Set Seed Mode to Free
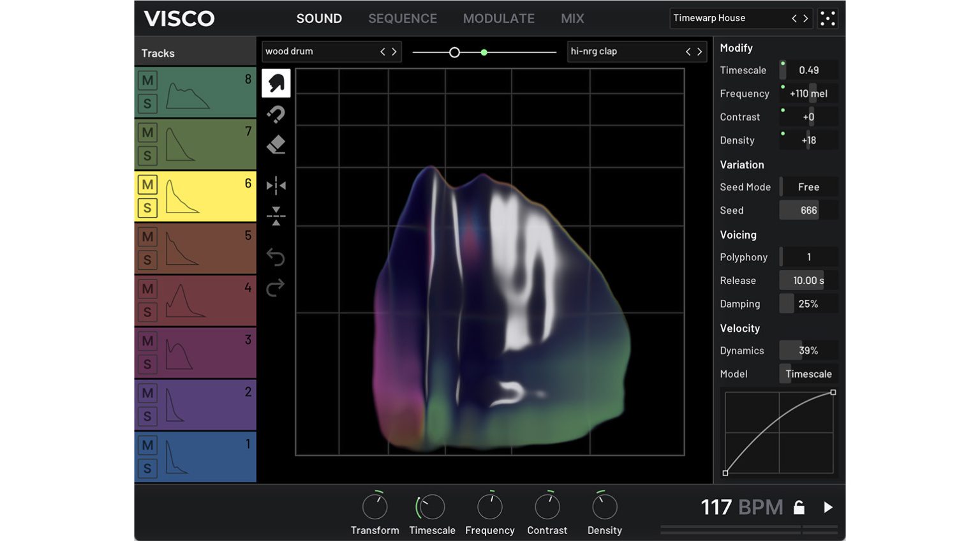The height and width of the screenshot is (541, 980). click(x=808, y=186)
